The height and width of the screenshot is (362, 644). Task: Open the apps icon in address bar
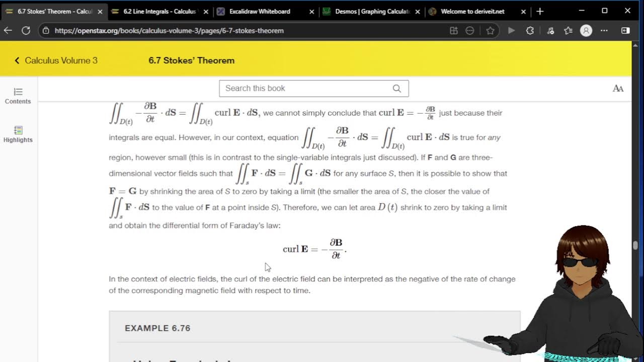[x=454, y=31]
